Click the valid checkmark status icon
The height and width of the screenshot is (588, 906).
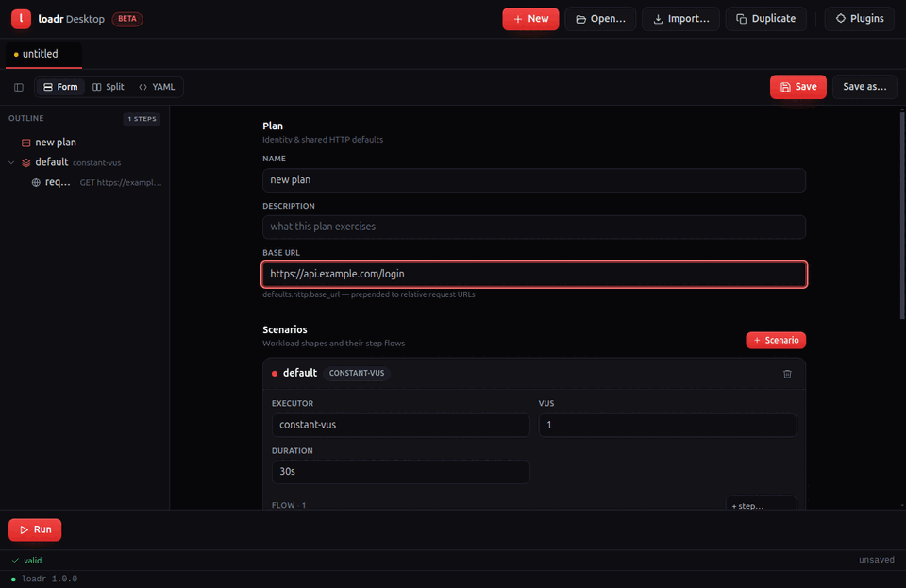16,561
